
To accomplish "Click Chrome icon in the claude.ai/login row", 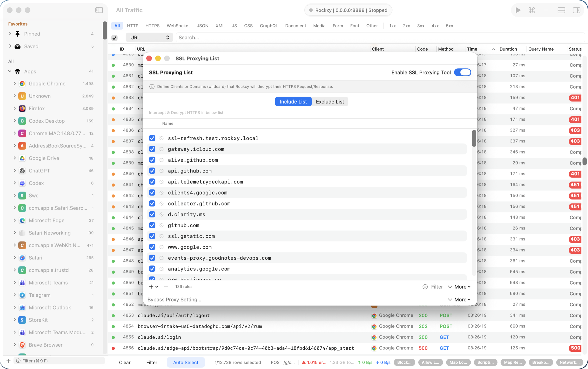I will [x=374, y=337].
